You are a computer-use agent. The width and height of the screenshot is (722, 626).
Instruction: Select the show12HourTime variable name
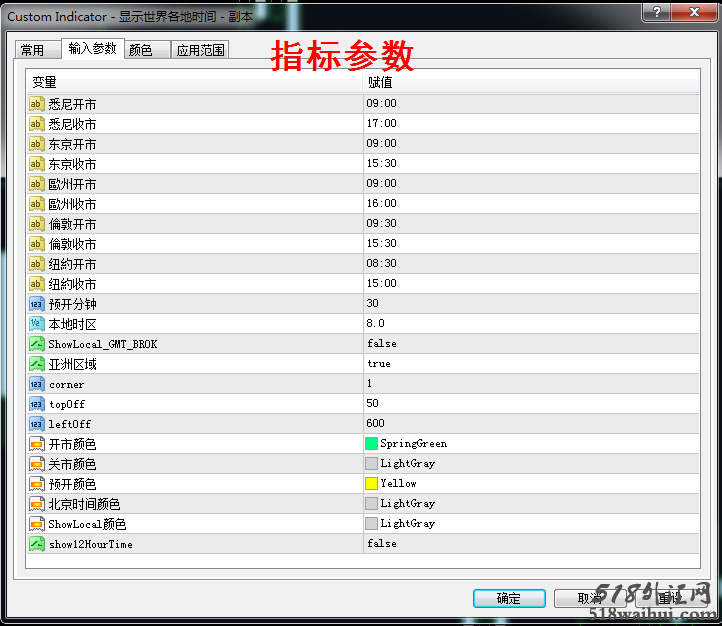click(x=91, y=545)
